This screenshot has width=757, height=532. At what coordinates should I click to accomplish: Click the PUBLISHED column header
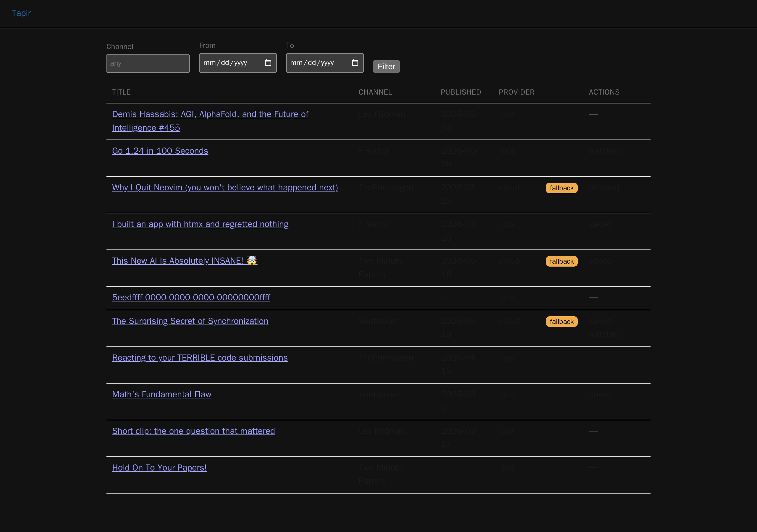coord(461,92)
